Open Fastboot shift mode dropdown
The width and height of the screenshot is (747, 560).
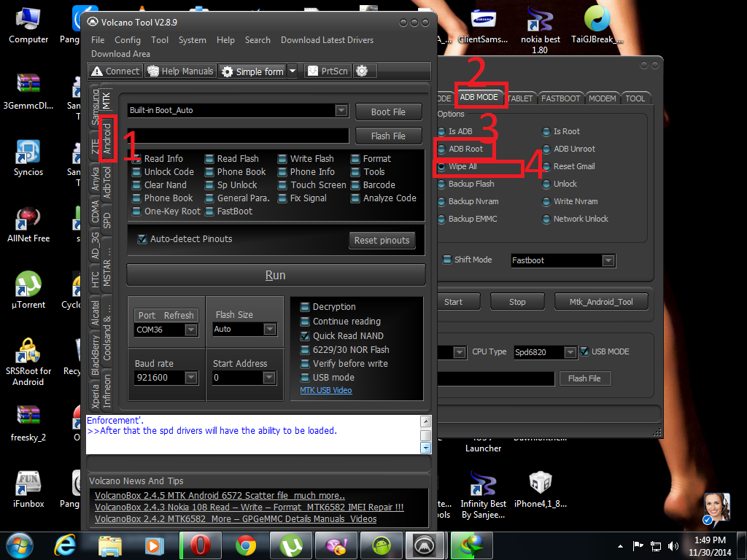click(608, 260)
